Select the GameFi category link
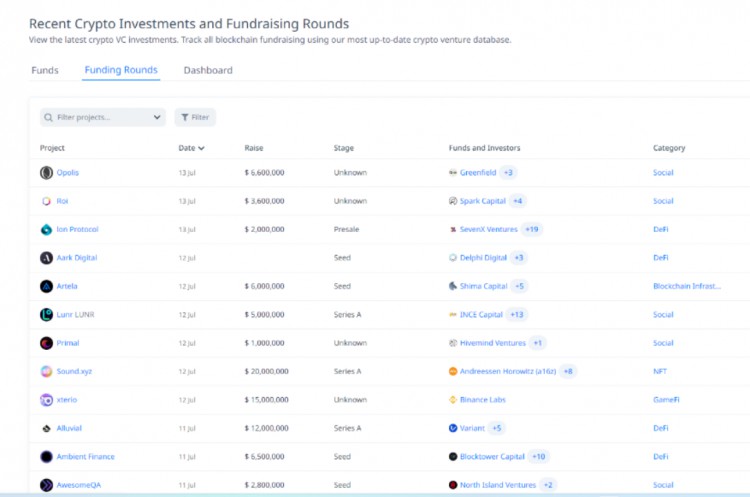The image size is (750, 497). (x=665, y=400)
